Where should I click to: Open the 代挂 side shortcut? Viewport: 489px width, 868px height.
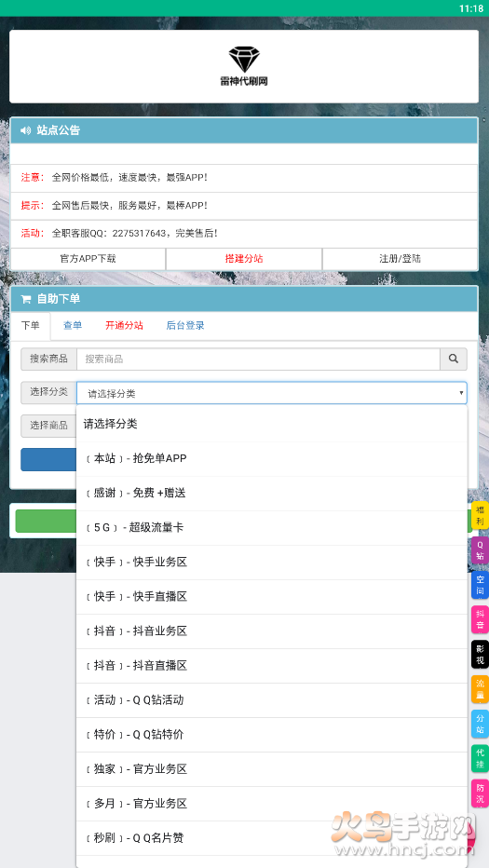click(x=480, y=758)
